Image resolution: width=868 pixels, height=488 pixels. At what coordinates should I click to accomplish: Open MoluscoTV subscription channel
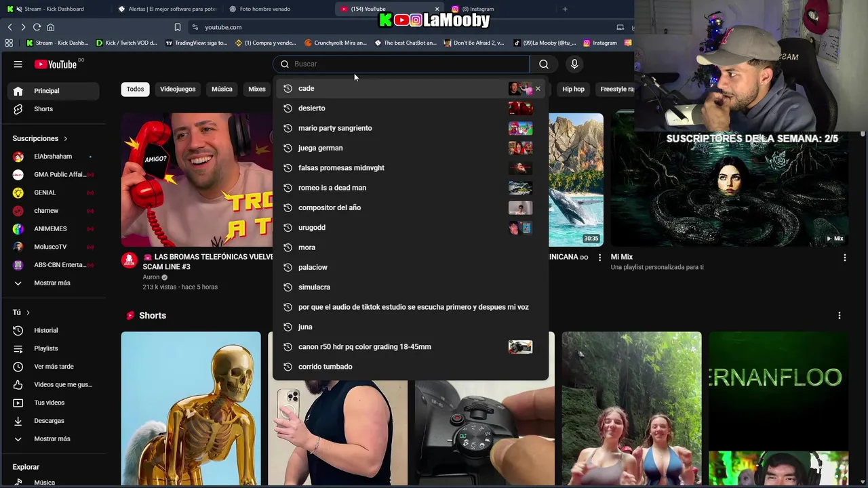click(54, 247)
